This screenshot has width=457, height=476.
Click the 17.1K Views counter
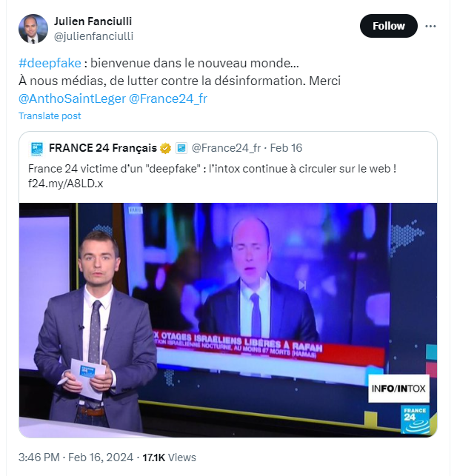click(x=169, y=457)
